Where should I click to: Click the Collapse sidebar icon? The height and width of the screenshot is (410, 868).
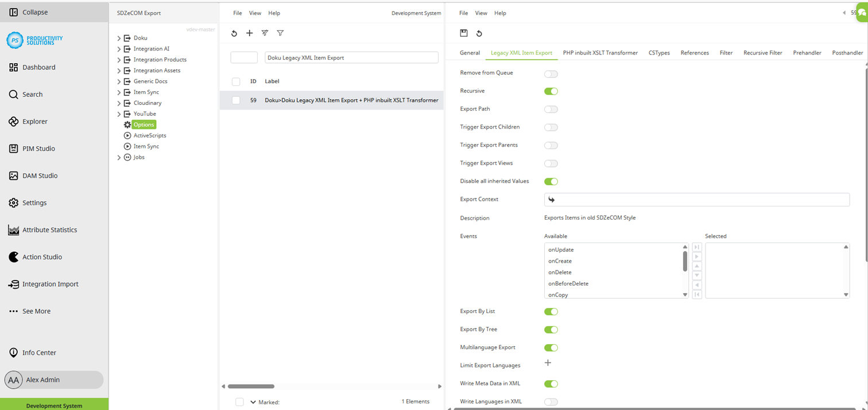tap(14, 12)
